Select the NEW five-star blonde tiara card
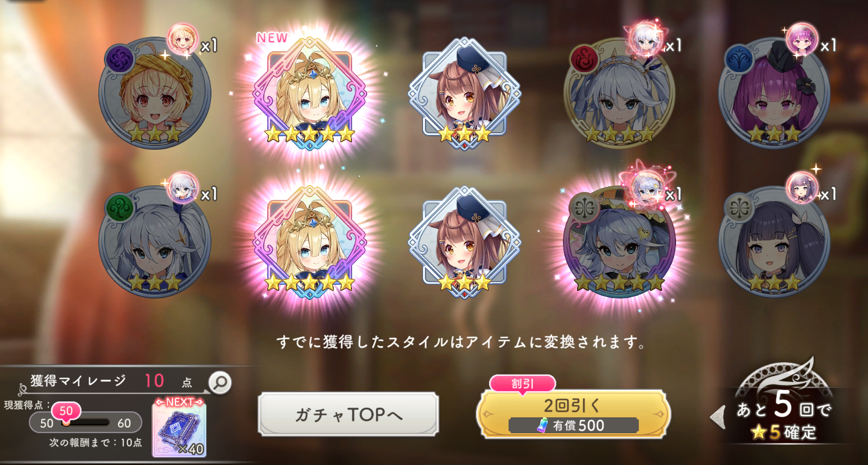Image resolution: width=868 pixels, height=465 pixels. pyautogui.click(x=309, y=93)
